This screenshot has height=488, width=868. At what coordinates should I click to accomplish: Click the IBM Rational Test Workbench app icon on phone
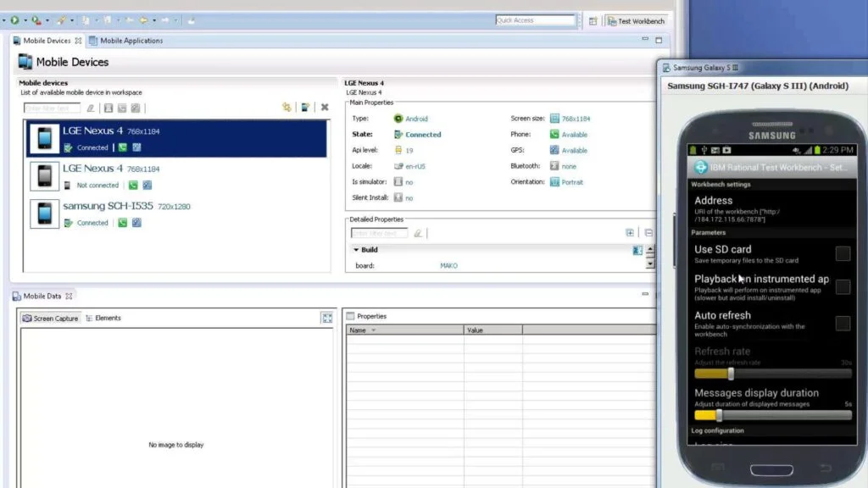tap(701, 167)
